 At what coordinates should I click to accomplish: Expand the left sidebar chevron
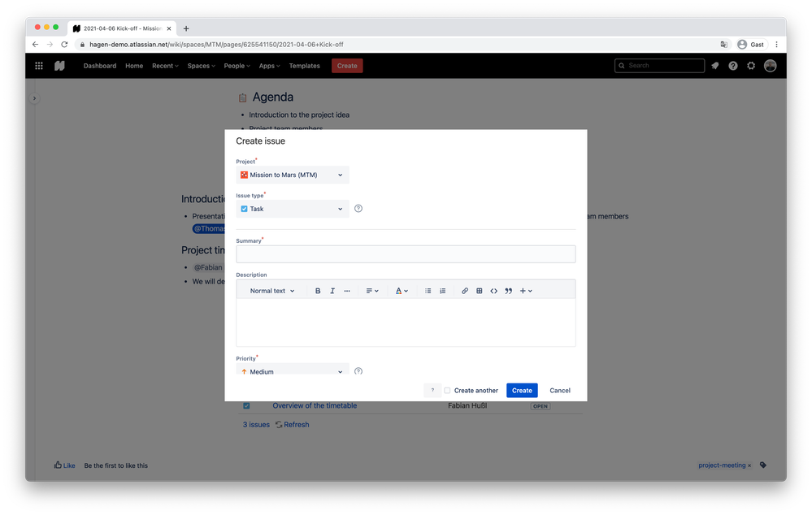pyautogui.click(x=34, y=98)
